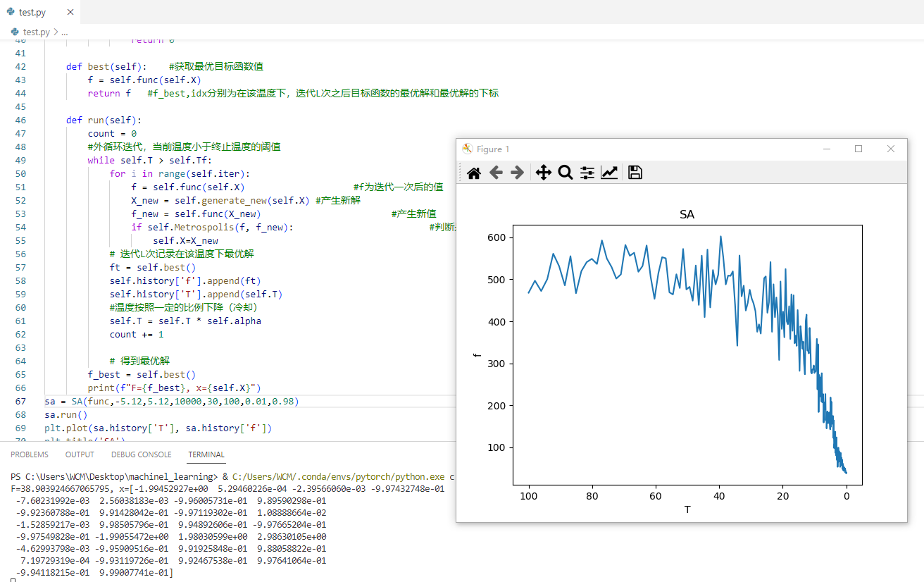Reset plot view with the Home button
The image size is (924, 582).
click(x=473, y=172)
